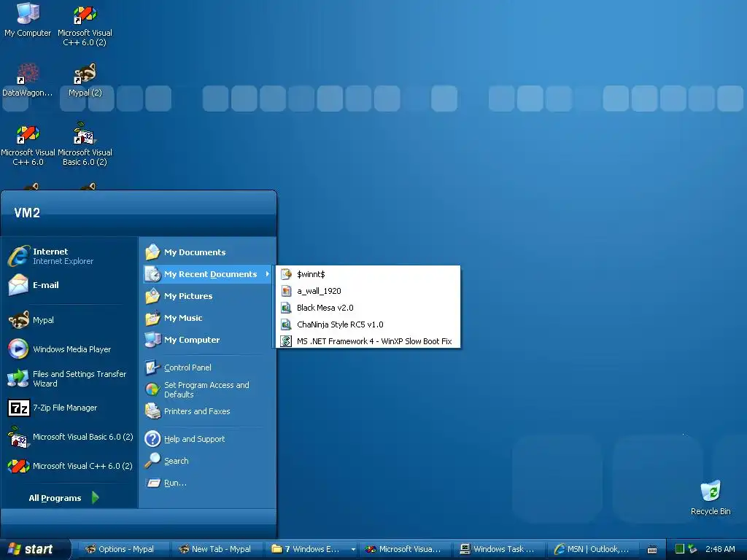The image size is (747, 560).
Task: Click the network connection tray icon
Action: click(x=692, y=549)
